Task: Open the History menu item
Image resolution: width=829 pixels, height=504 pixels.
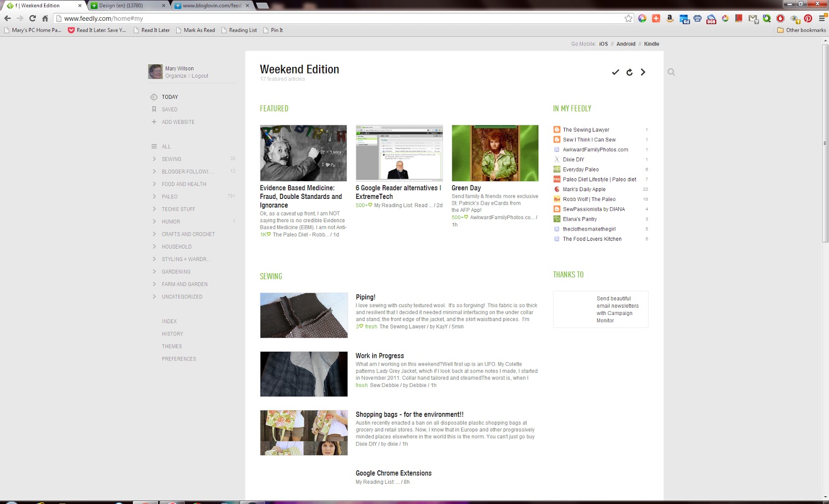Action: point(173,334)
